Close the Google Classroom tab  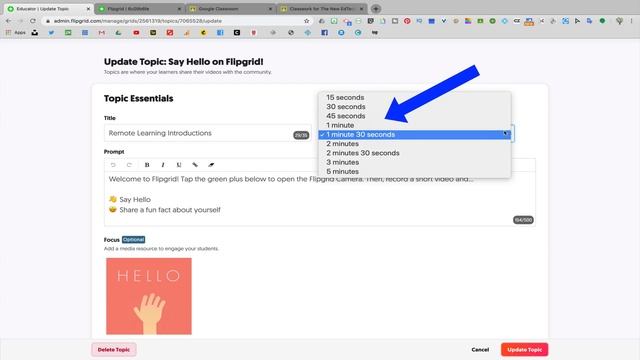click(x=270, y=9)
